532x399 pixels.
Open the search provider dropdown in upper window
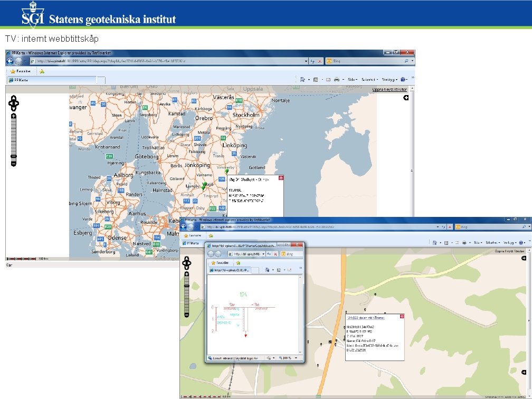412,61
